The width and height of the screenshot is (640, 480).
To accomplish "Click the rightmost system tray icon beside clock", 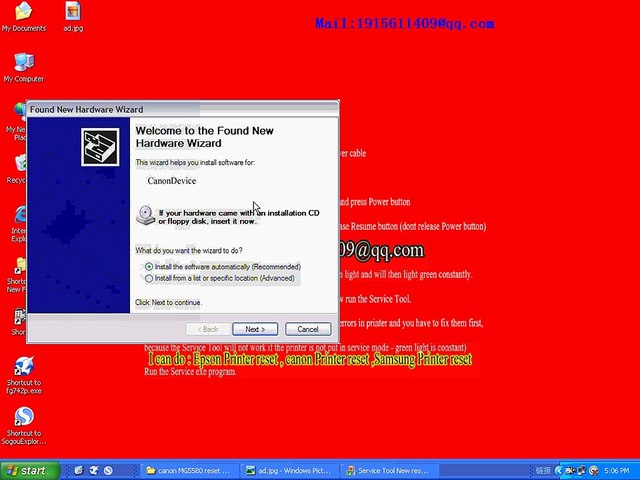I will click(x=594, y=471).
